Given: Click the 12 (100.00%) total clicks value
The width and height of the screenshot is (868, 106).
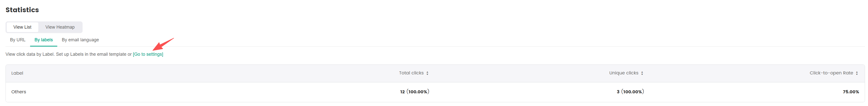Looking at the screenshot, I should coord(414,92).
